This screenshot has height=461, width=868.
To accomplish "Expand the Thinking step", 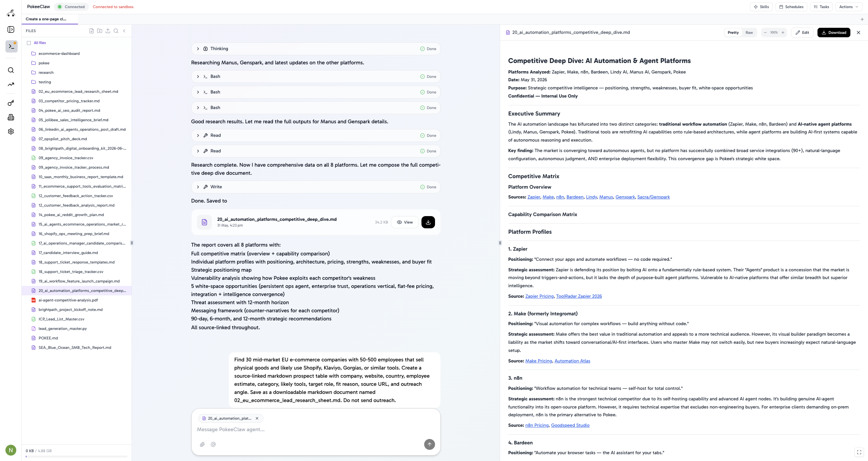I will pyautogui.click(x=316, y=49).
